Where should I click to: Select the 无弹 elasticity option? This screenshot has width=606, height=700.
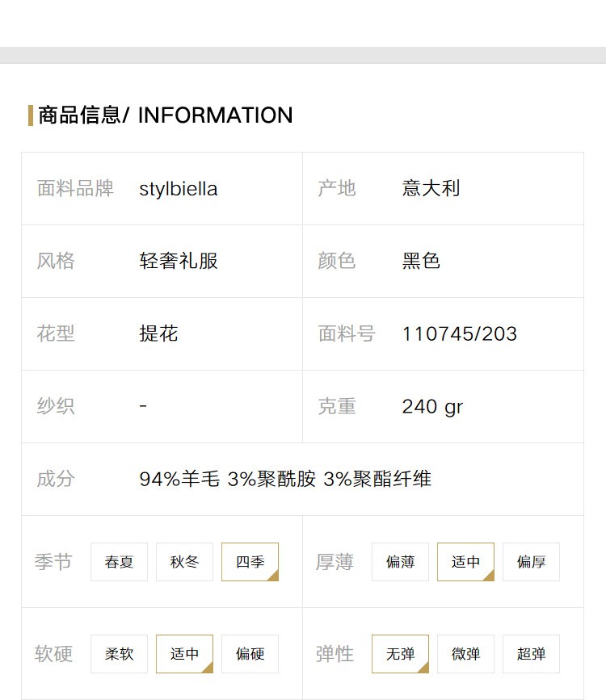coord(400,653)
